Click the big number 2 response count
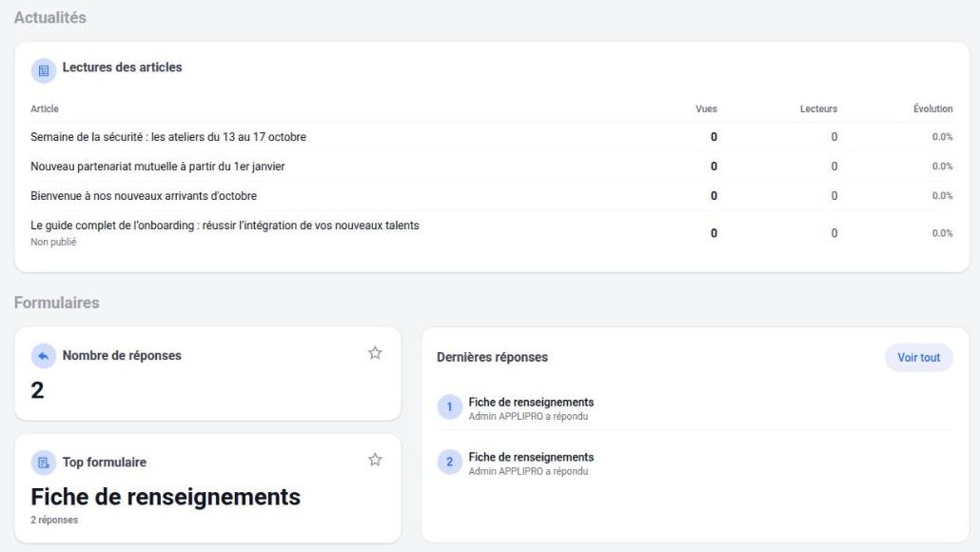Screen dimensions: 980x552 37,390
